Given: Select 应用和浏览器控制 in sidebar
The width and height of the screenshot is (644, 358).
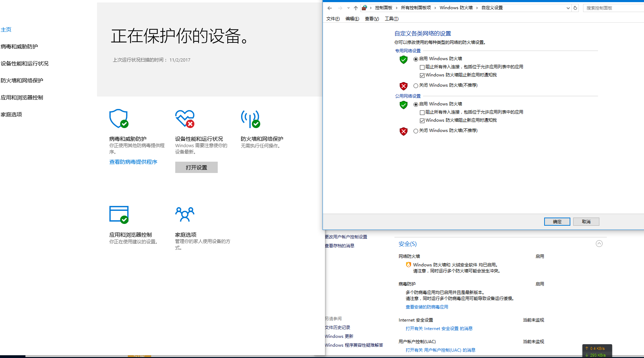Looking at the screenshot, I should coord(22,98).
